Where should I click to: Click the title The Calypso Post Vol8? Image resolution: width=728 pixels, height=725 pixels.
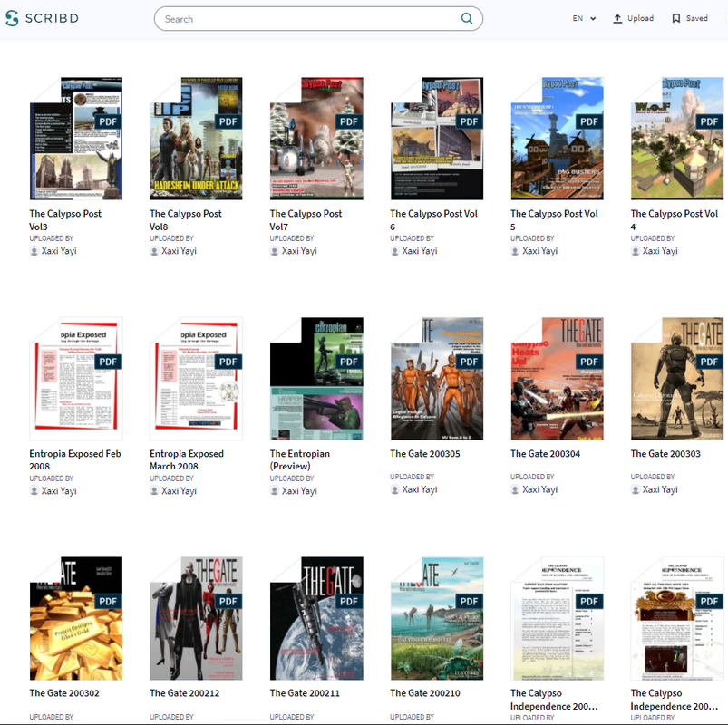186,220
